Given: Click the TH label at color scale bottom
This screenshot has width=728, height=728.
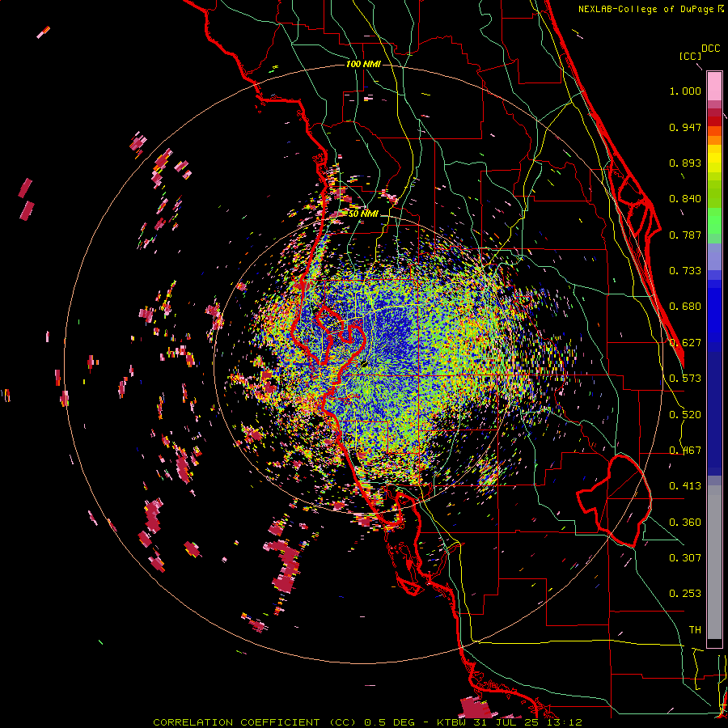Looking at the screenshot, I should pyautogui.click(x=695, y=630).
